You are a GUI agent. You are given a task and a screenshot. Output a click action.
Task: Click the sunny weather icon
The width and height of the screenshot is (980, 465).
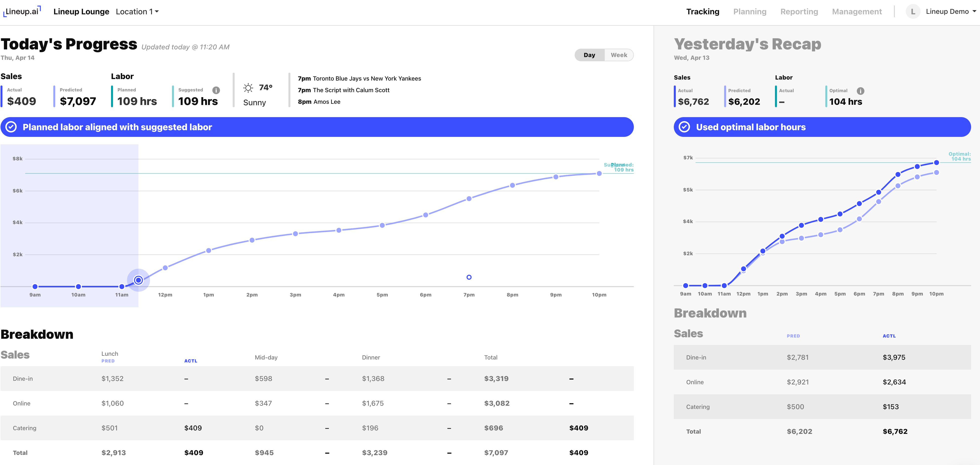coord(248,88)
